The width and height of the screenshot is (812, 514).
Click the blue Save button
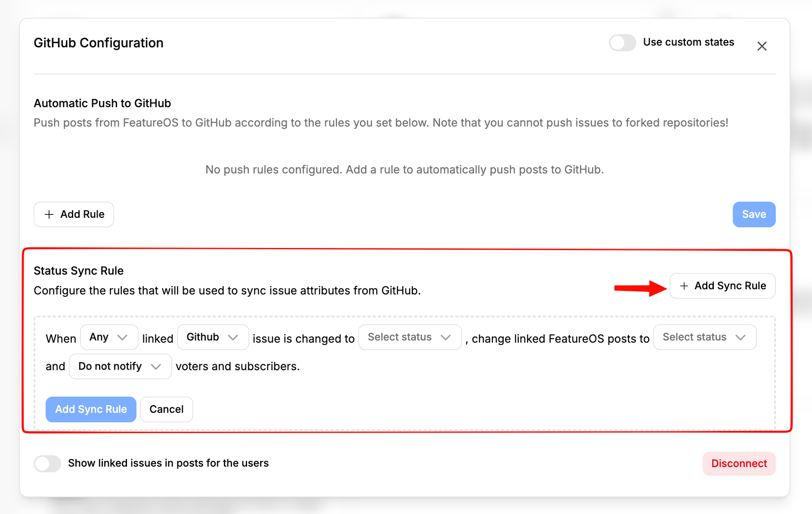coord(754,214)
